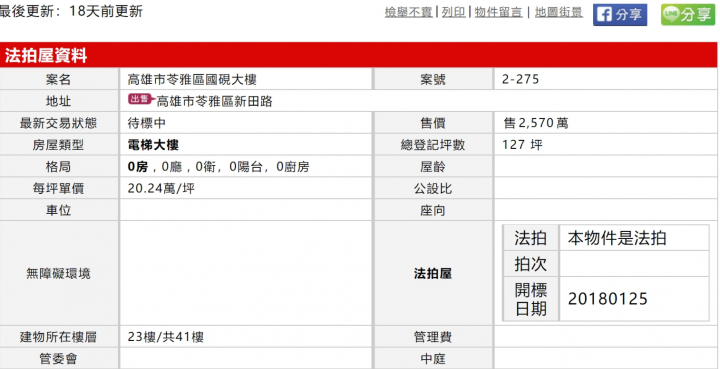This screenshot has height=369, width=720.
Task: Click the 每坪單價 label cell
Action: point(59,189)
